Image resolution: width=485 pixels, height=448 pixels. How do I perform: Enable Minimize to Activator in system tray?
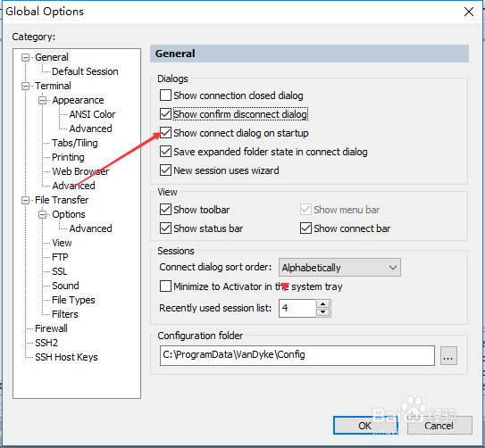click(165, 286)
